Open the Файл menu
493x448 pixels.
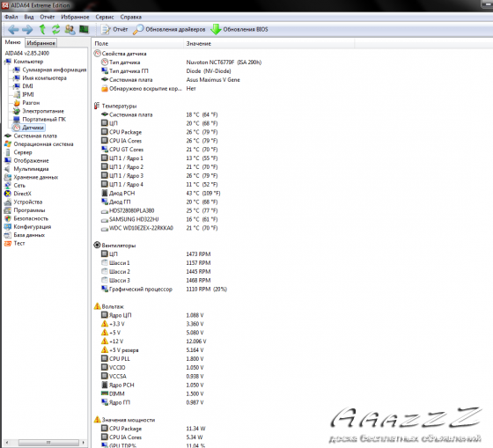click(x=11, y=17)
